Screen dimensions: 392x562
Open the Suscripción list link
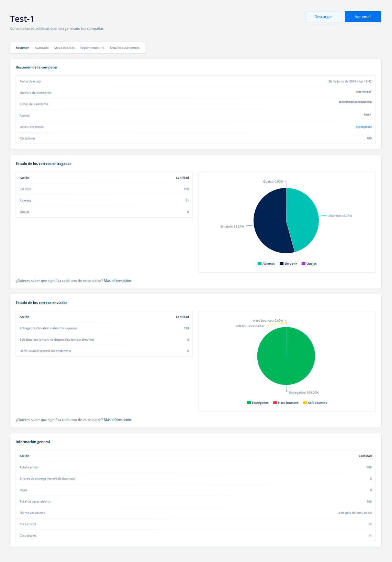[363, 127]
